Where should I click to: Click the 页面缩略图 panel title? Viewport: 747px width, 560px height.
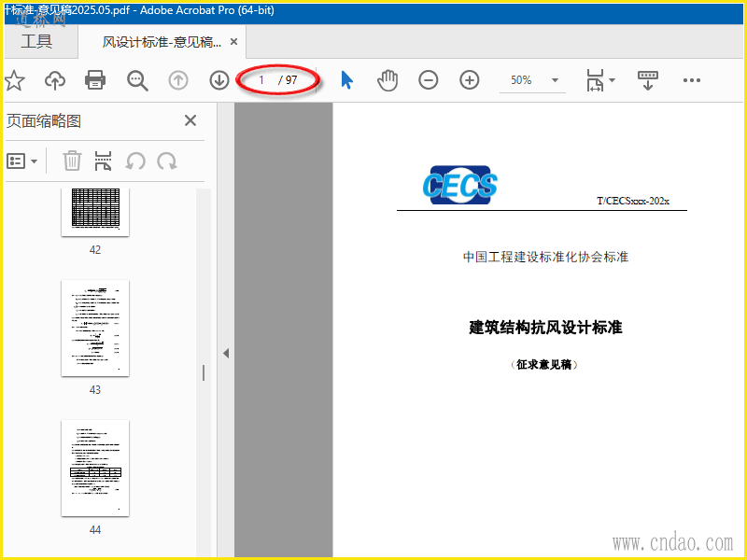[44, 121]
